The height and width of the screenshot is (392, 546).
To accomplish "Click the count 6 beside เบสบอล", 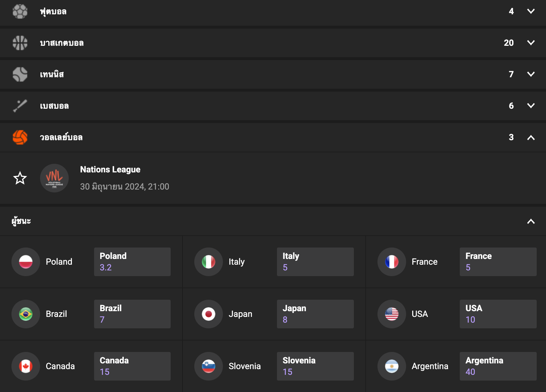I will 511,106.
